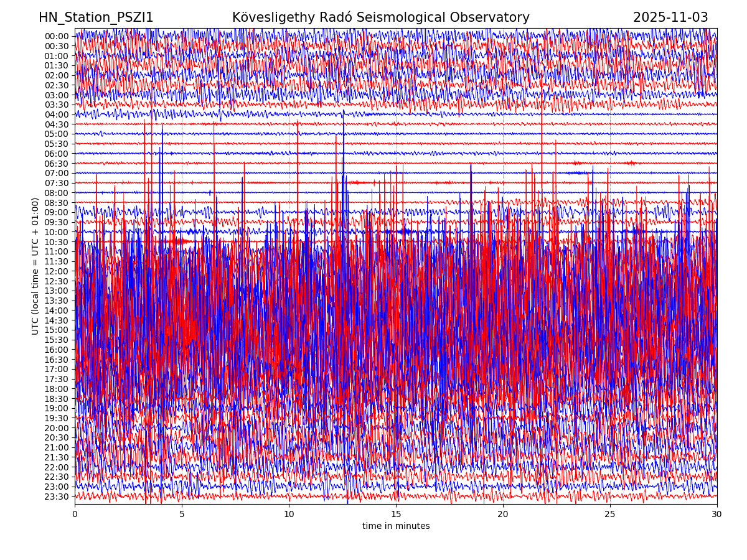This screenshot has height=560, width=747.
Task: Select the 15:00 time row label
Action: (x=57, y=330)
